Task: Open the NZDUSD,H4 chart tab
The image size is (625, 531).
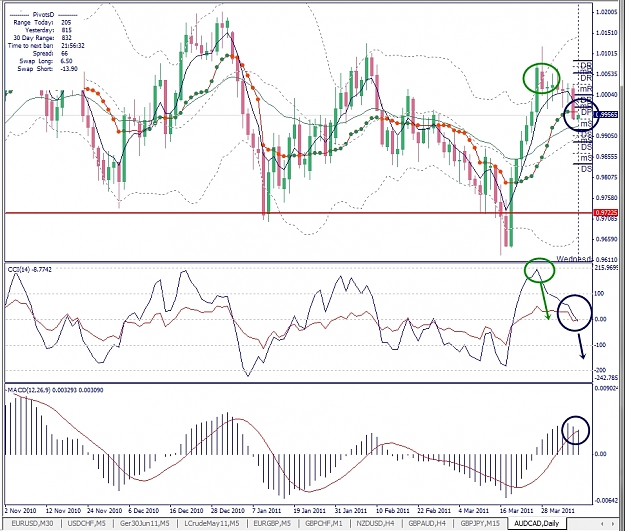Action: [x=375, y=523]
